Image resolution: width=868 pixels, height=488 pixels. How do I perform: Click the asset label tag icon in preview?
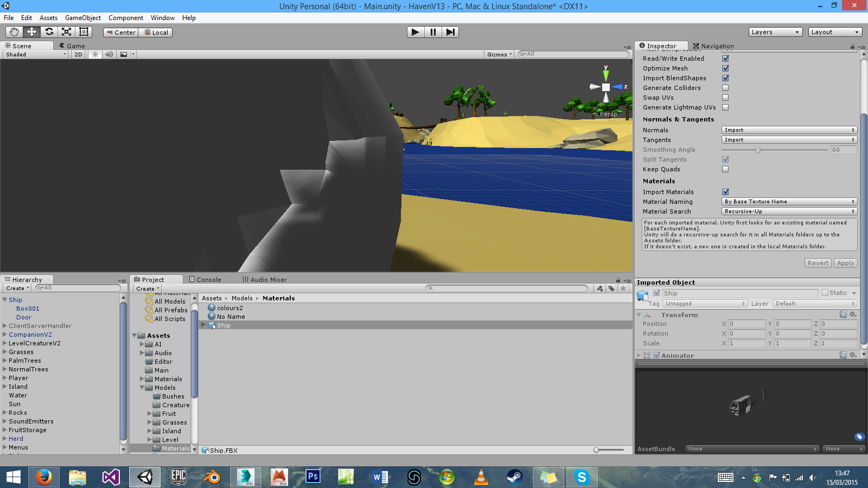[859, 436]
